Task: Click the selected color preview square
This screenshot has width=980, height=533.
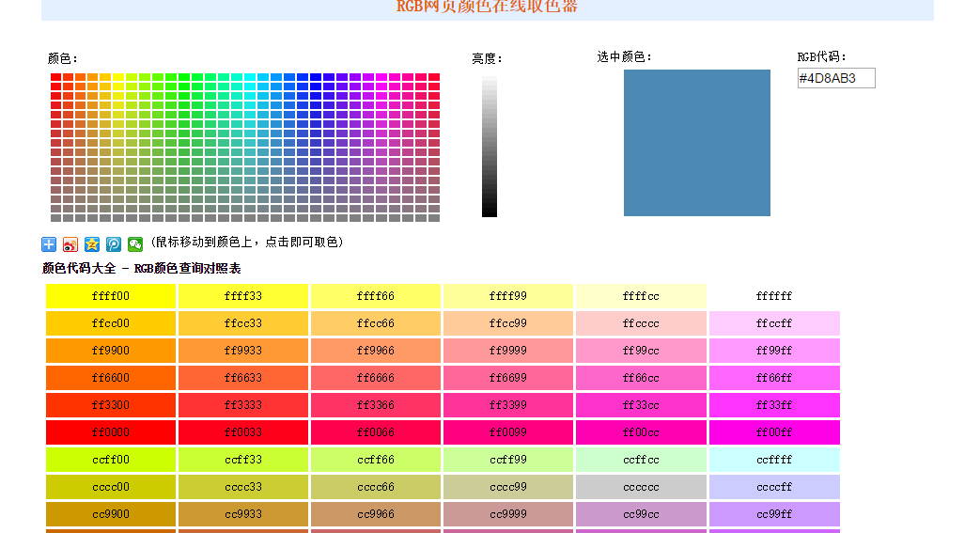Action: [x=697, y=143]
